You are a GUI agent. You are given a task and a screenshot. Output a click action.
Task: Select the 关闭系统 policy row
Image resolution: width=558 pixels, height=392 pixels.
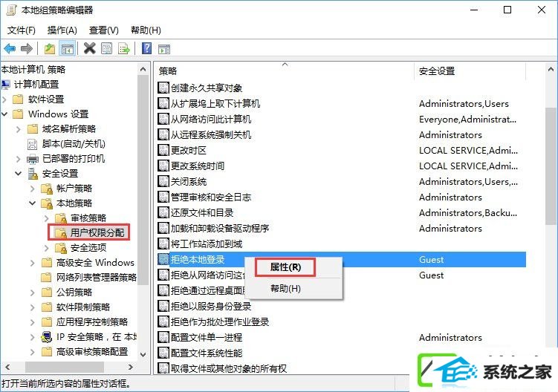click(342, 182)
